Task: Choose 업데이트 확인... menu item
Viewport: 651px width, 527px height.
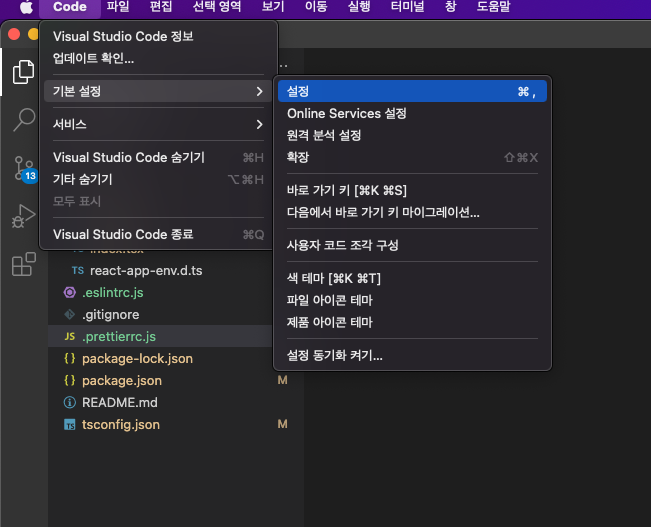Action: 158,58
